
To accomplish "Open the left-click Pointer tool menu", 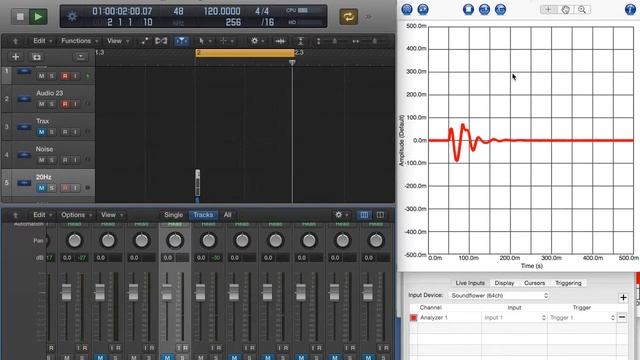I will pos(204,41).
